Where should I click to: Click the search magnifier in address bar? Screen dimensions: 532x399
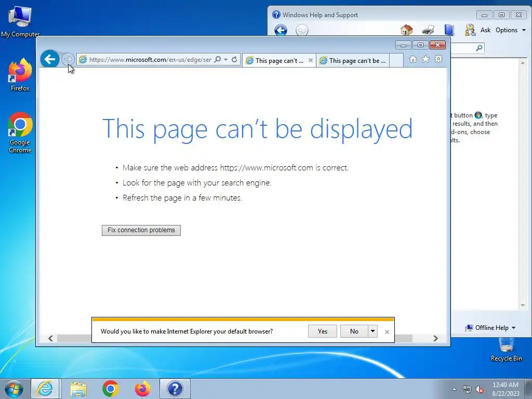[x=218, y=59]
